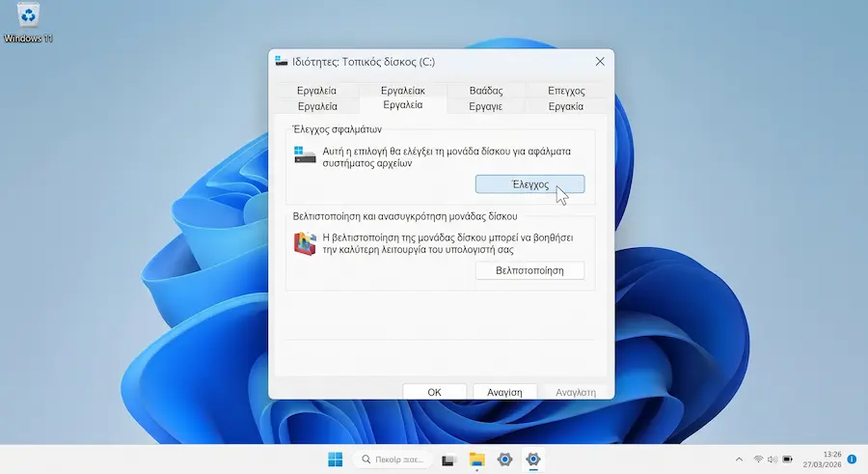Click the disk drive icon in error checking
Viewport: 868px width, 474px height.
coord(305,155)
